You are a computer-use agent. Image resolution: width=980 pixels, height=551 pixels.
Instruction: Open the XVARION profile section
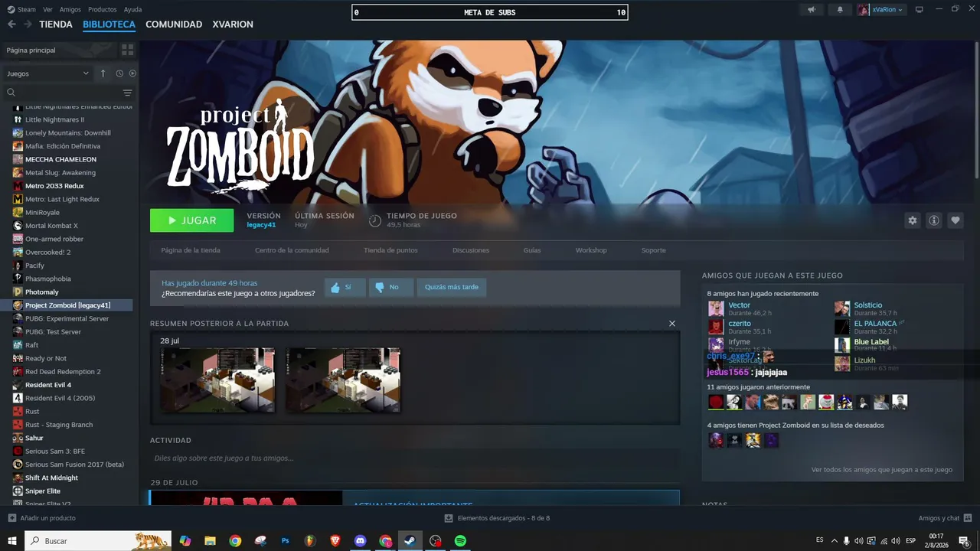pyautogui.click(x=233, y=24)
